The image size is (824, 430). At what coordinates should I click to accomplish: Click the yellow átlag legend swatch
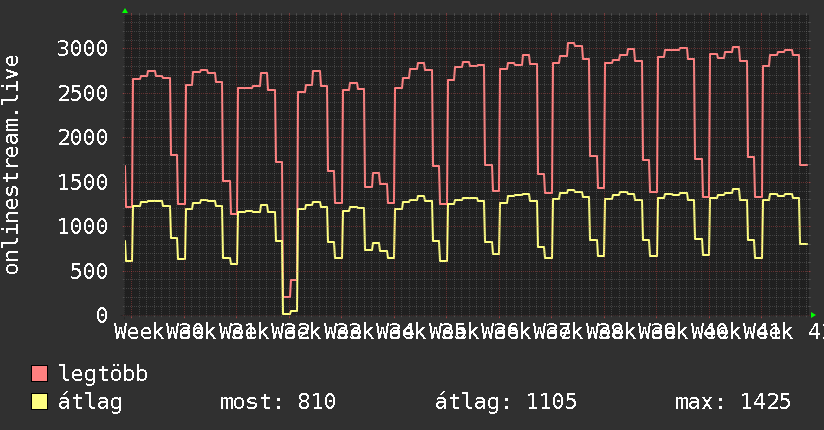(x=39, y=402)
